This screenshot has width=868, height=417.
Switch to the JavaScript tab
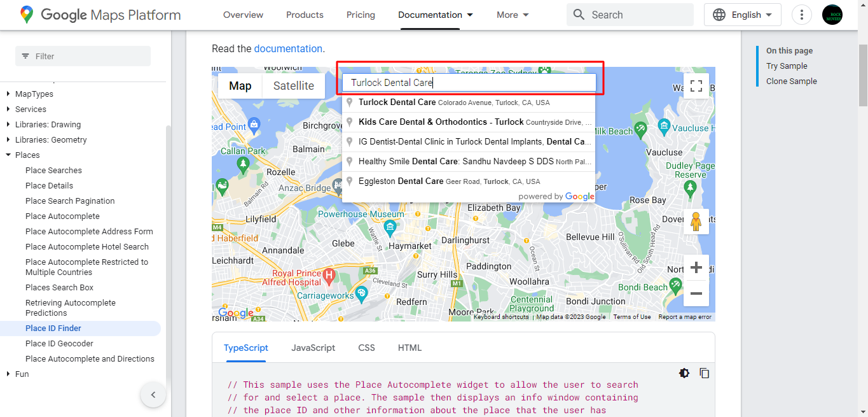[313, 348]
